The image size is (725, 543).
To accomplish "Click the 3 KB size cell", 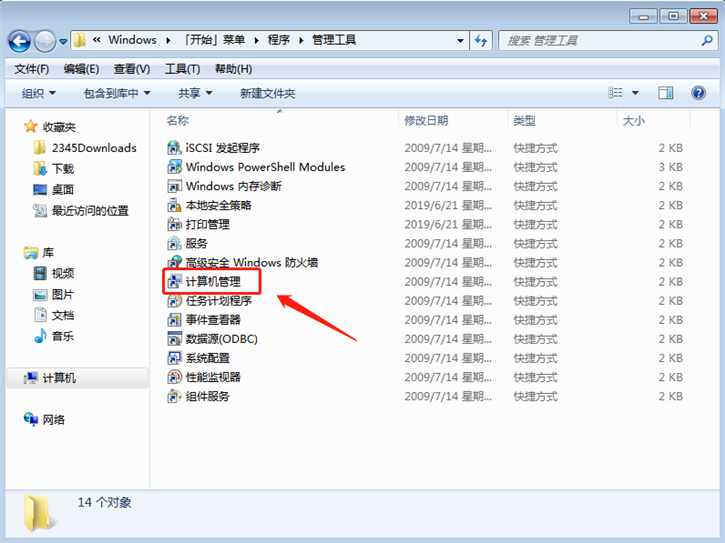I will 670,167.
